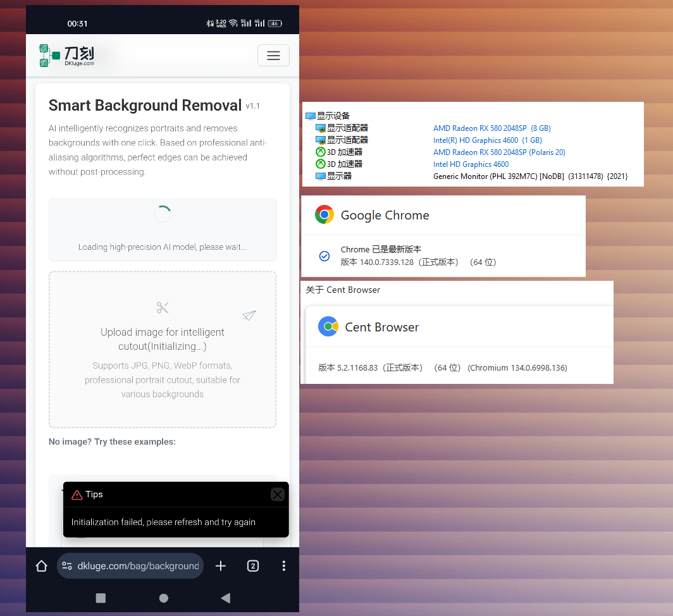Tap the Android recent apps square button
The height and width of the screenshot is (616, 673).
coord(101,598)
